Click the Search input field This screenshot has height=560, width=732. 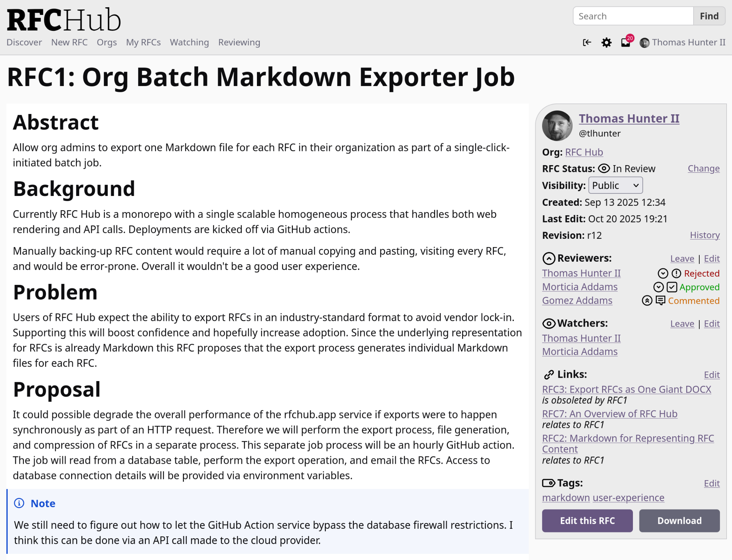(x=633, y=16)
